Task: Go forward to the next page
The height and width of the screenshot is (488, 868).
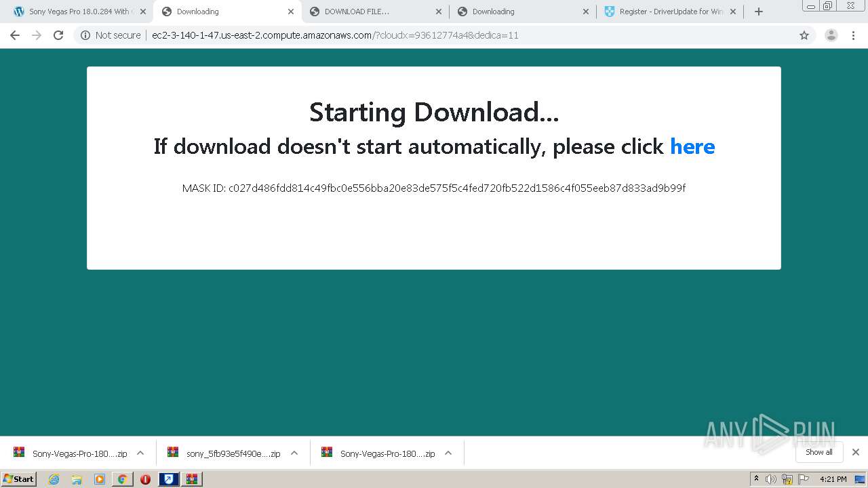Action: [x=37, y=35]
